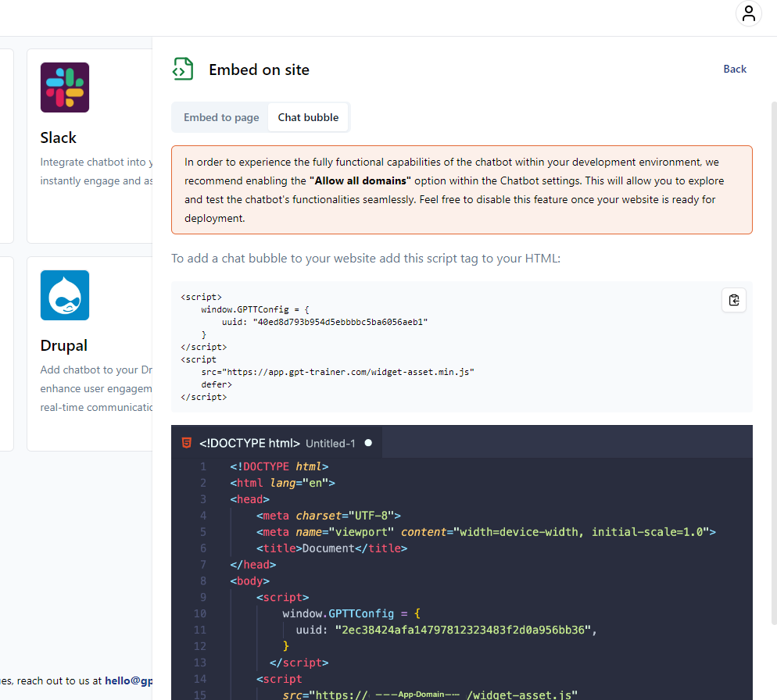777x700 pixels.
Task: Click the unsaved dot on Untitled-1 tab
Action: 368,443
